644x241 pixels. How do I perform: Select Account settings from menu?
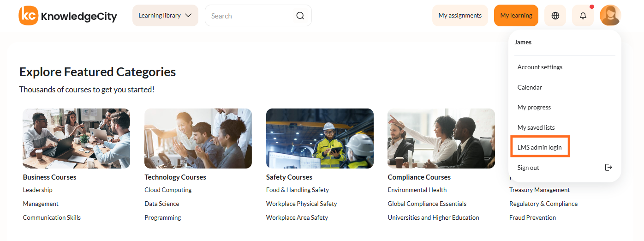[540, 67]
